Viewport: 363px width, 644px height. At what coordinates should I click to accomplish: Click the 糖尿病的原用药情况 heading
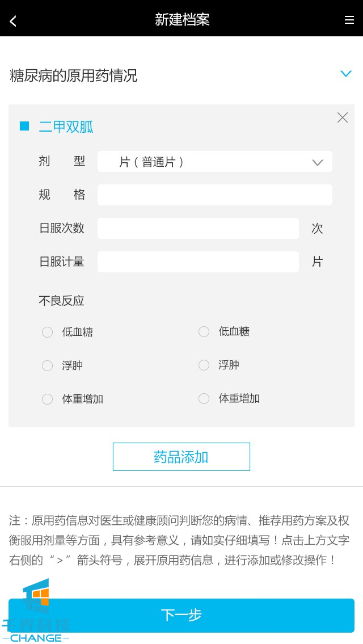tap(74, 75)
